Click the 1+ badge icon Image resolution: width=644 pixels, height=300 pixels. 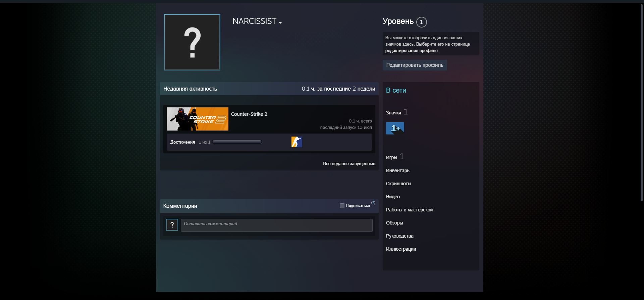(x=395, y=128)
